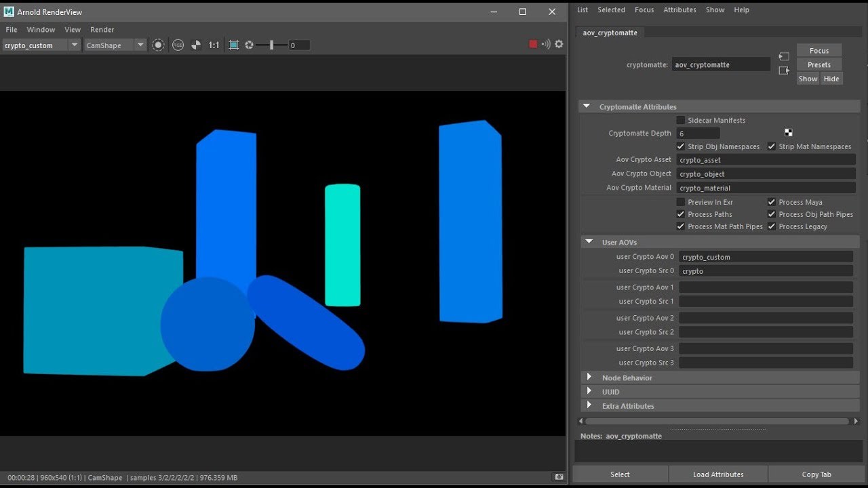Open the List menu in Attribute Editor

coord(583,10)
